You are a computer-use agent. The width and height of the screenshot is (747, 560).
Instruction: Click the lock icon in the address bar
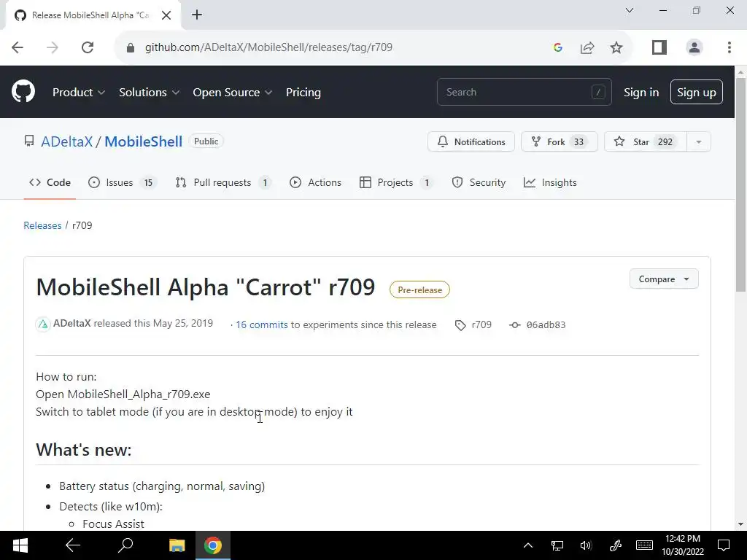(130, 47)
